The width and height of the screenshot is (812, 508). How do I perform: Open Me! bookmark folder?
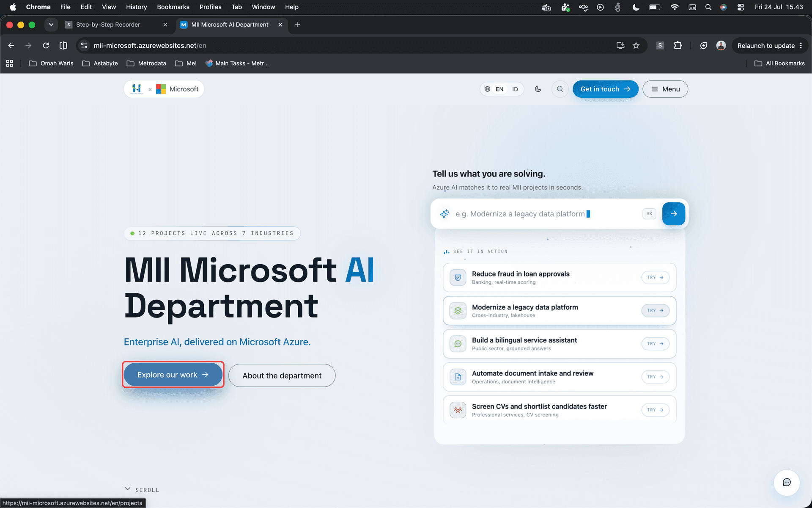coord(186,63)
